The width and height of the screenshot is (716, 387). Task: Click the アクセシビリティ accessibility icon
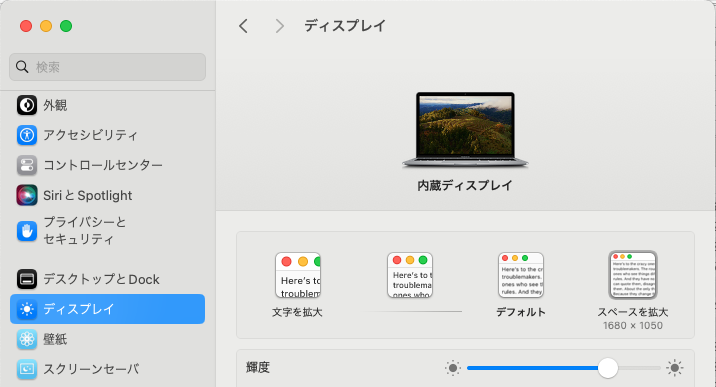coord(27,135)
